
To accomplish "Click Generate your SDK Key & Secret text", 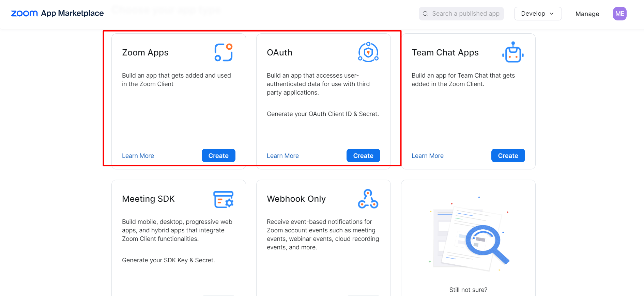I will pos(168,260).
